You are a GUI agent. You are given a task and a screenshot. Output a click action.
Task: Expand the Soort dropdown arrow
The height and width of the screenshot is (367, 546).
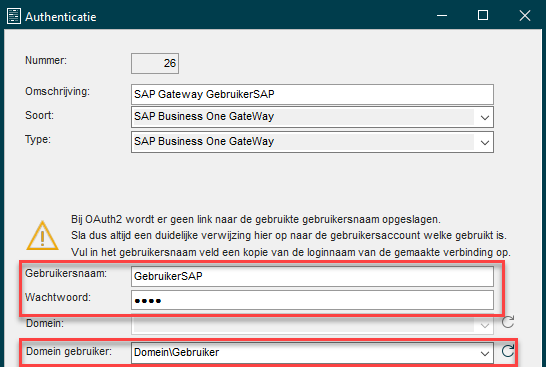point(484,118)
